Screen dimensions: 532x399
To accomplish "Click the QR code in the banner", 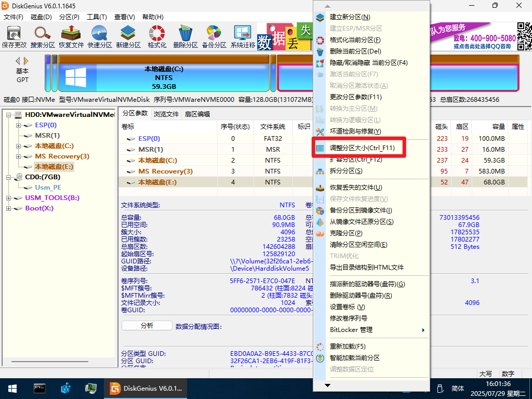I will (x=525, y=36).
